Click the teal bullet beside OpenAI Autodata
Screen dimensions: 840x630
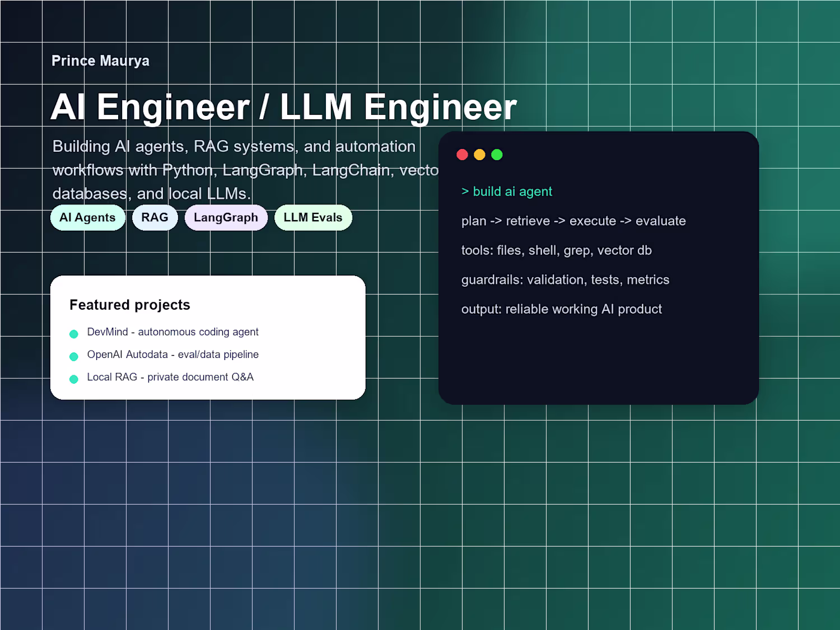tap(73, 357)
